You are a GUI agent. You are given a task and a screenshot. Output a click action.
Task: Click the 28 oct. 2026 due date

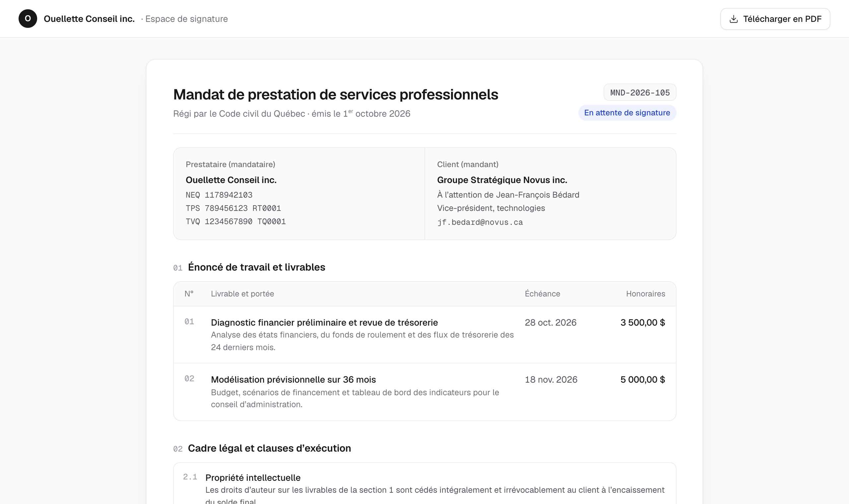pos(551,322)
